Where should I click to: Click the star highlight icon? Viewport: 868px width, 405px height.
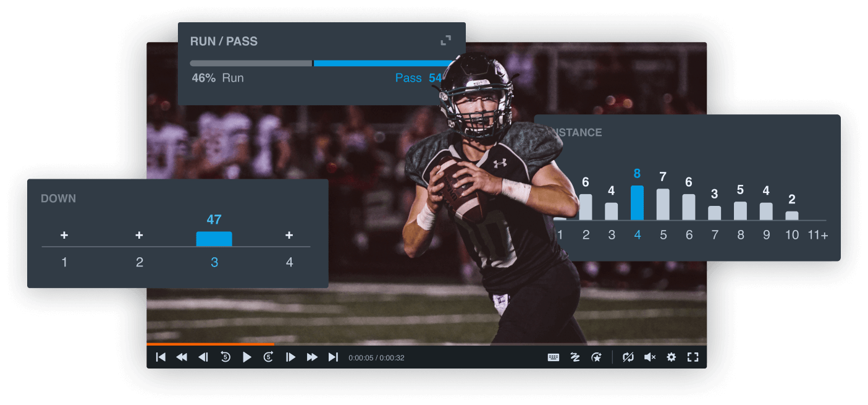click(596, 357)
